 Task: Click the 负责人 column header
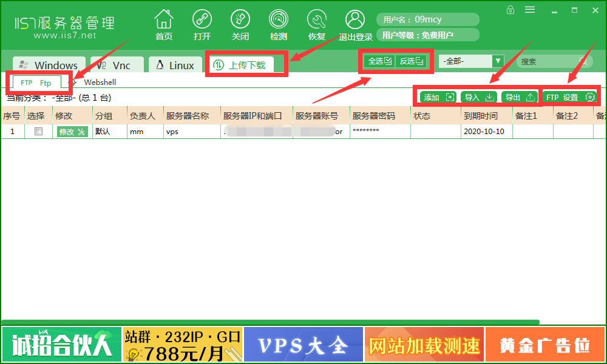145,116
